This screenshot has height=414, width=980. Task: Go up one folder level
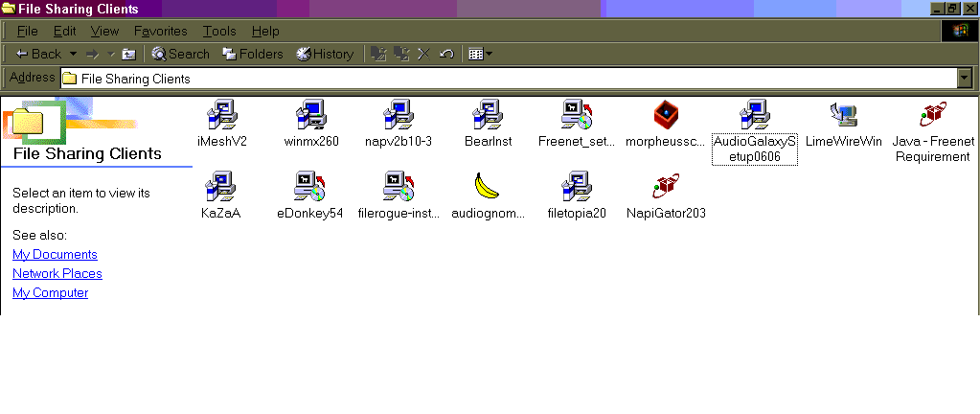click(128, 54)
